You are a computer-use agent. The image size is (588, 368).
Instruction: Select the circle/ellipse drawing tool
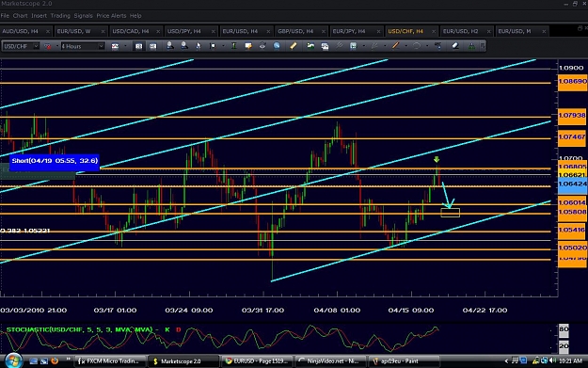coord(417,46)
